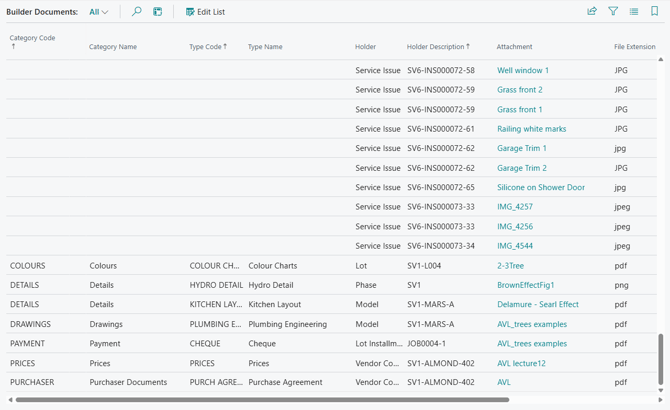Open the Grass front 2 attachment
Screen dimensions: 670x410
point(520,90)
